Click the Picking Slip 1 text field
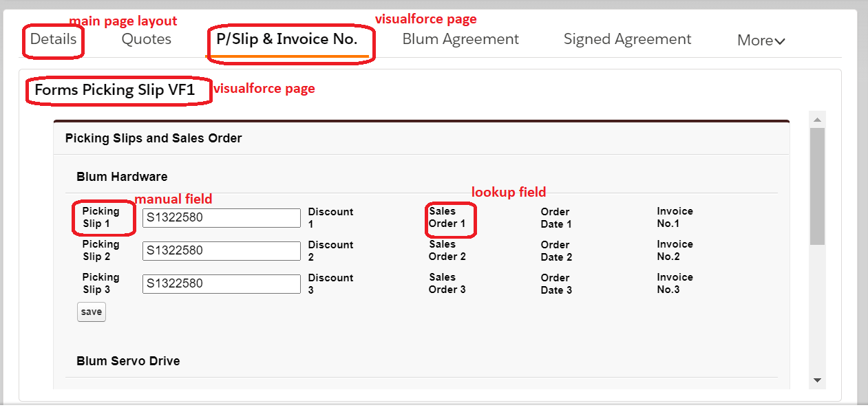 [x=222, y=218]
